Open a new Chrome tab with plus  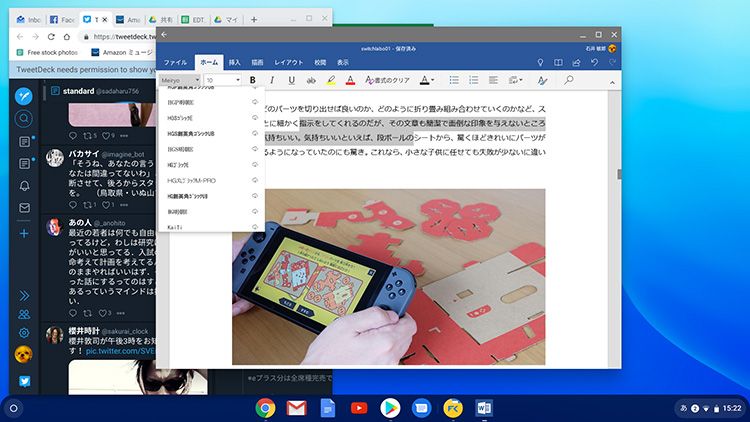tap(254, 20)
